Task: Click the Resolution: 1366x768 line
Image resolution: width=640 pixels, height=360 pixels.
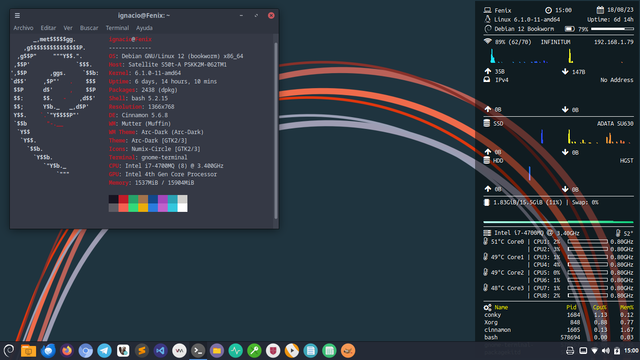Action: pyautogui.click(x=142, y=107)
